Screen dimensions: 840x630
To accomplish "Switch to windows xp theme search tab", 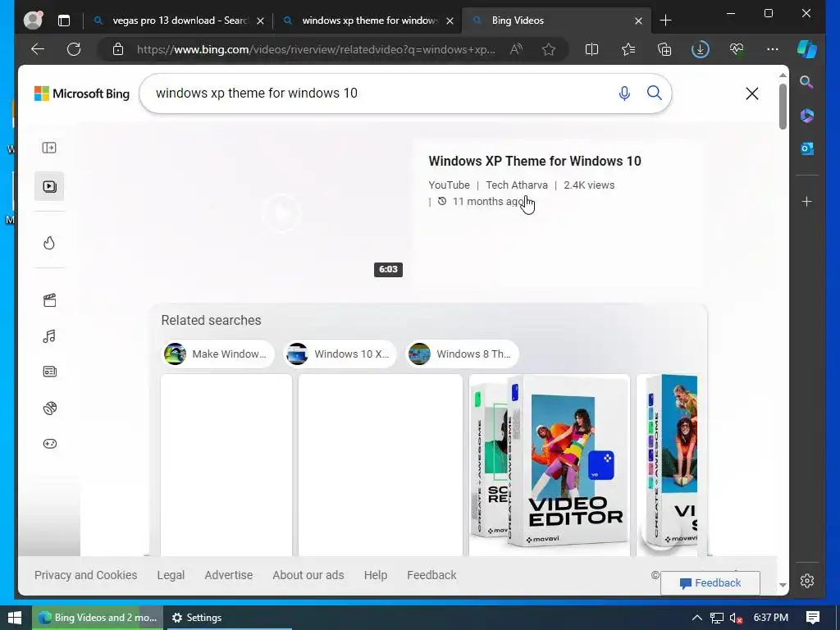I will pos(370,21).
